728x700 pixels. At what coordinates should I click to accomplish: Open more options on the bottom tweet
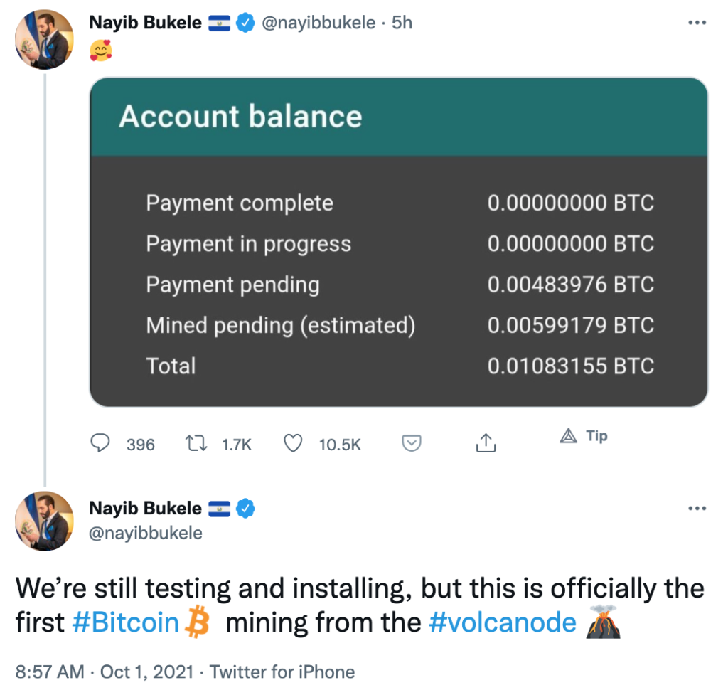click(x=697, y=509)
